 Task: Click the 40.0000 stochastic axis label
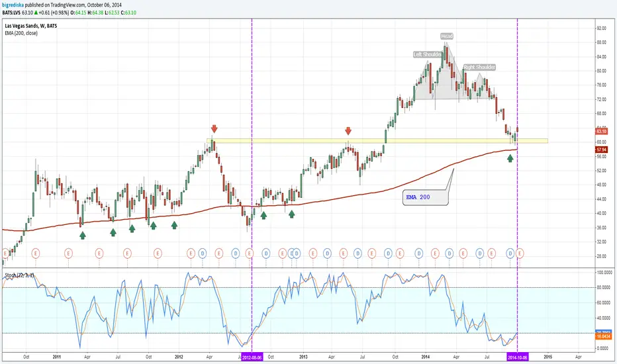point(604,318)
